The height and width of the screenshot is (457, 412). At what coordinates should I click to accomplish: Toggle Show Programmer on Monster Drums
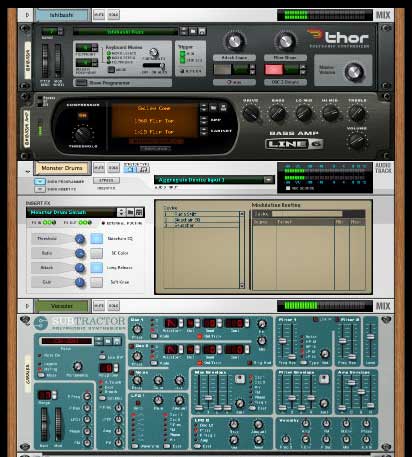[x=40, y=182]
